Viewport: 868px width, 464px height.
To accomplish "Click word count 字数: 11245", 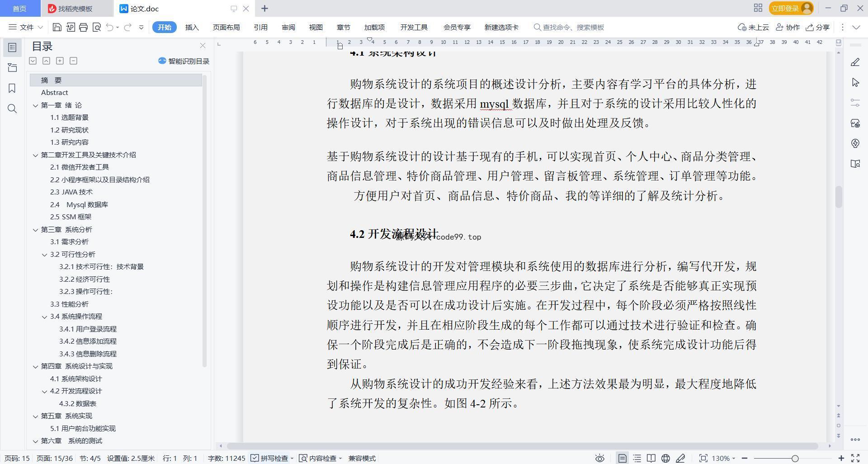I will point(226,458).
